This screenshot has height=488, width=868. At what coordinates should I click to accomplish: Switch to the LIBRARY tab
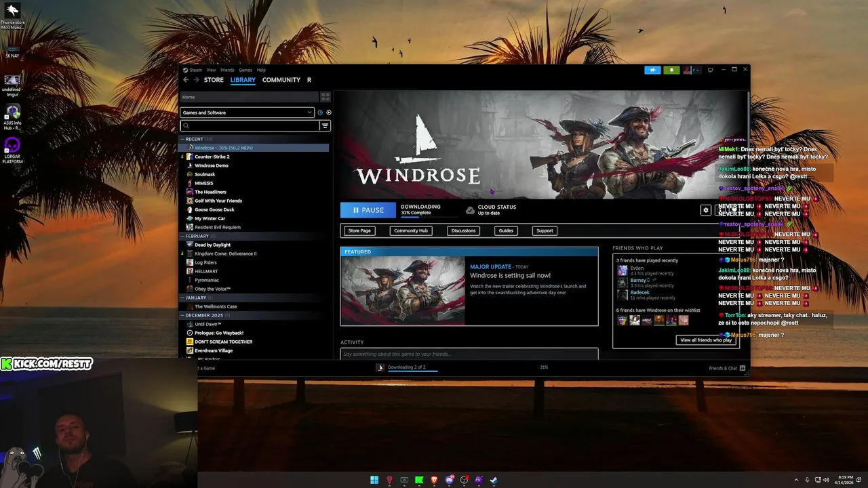pyautogui.click(x=243, y=80)
